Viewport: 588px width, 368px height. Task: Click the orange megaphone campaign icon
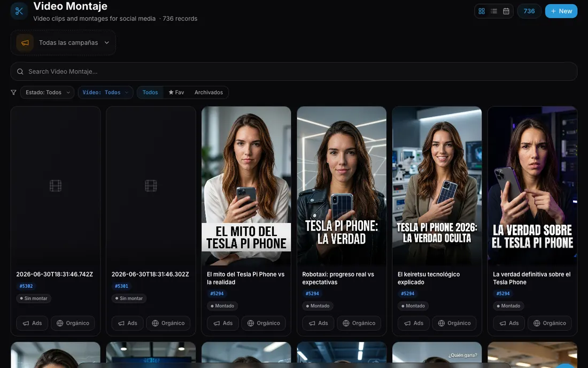coord(25,43)
